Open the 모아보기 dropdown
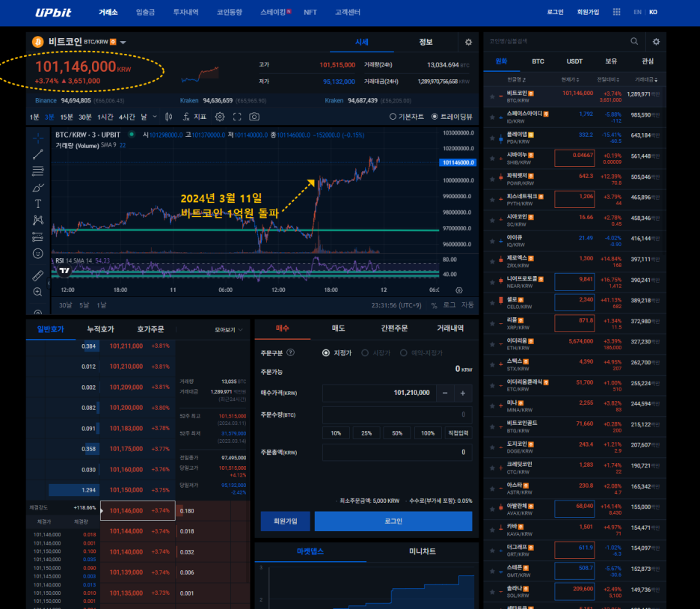This screenshot has width=700, height=609. pyautogui.click(x=229, y=330)
